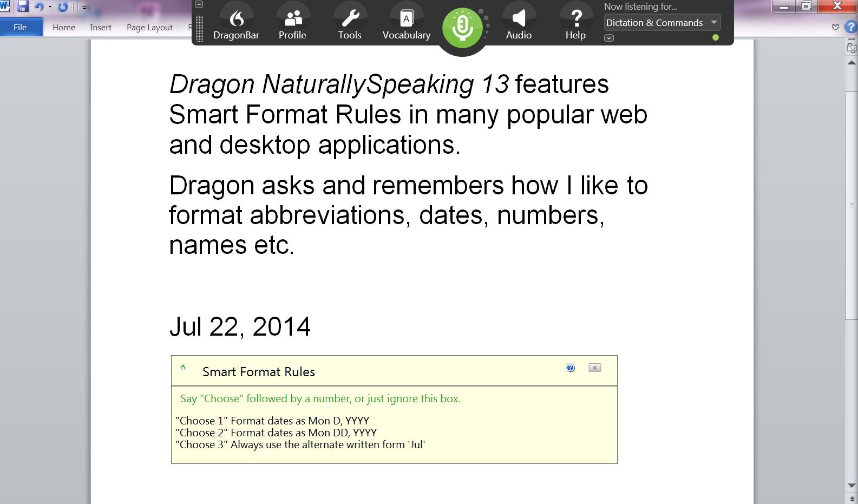Collapse the DragonBar with minus button
This screenshot has height=504, width=858.
(x=199, y=4)
